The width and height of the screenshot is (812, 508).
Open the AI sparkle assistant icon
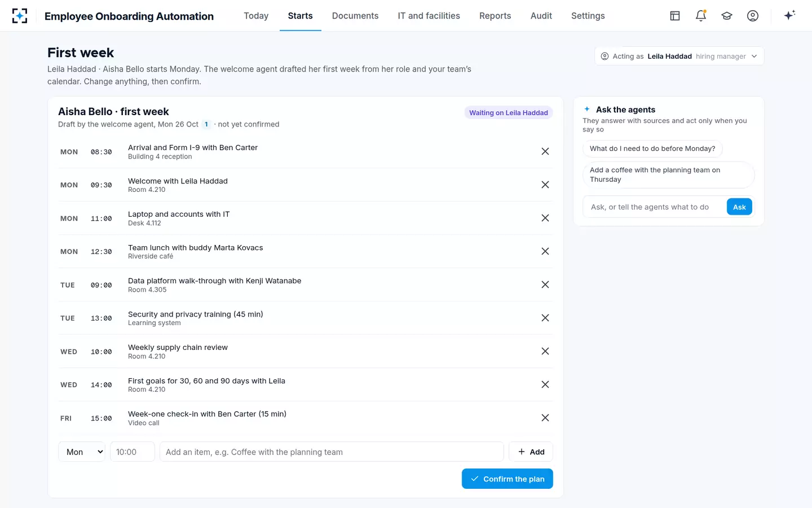click(x=789, y=16)
